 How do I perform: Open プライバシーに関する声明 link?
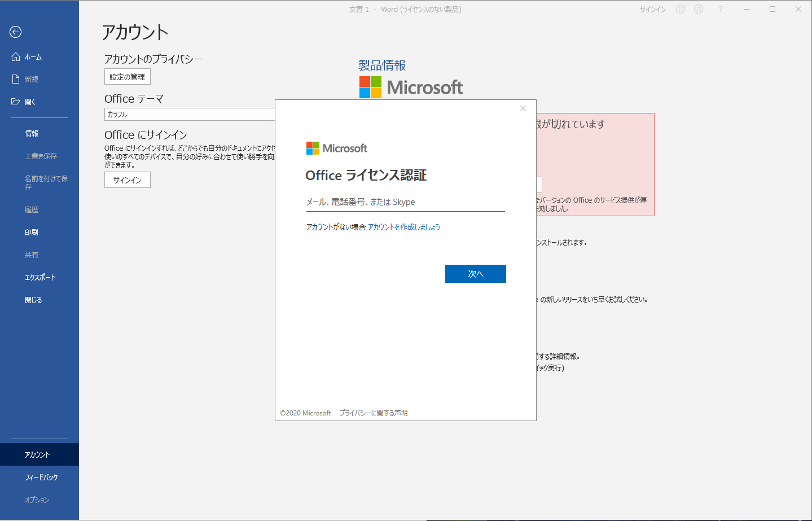click(374, 413)
